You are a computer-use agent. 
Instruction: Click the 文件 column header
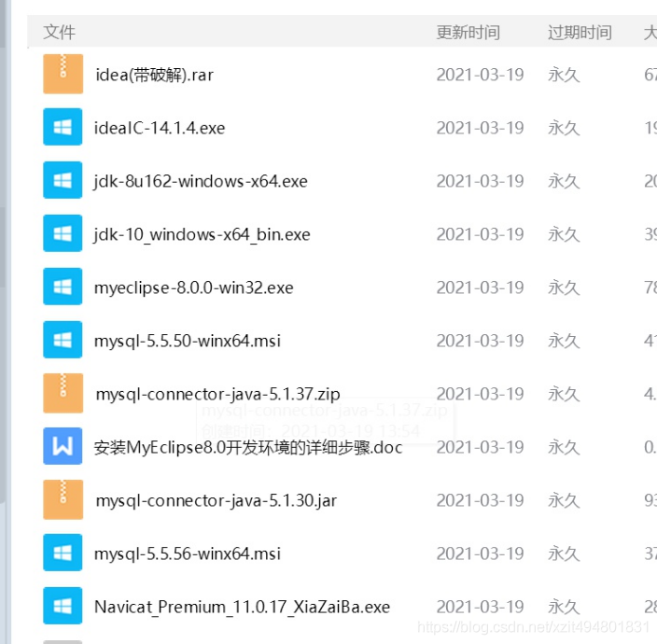59,33
